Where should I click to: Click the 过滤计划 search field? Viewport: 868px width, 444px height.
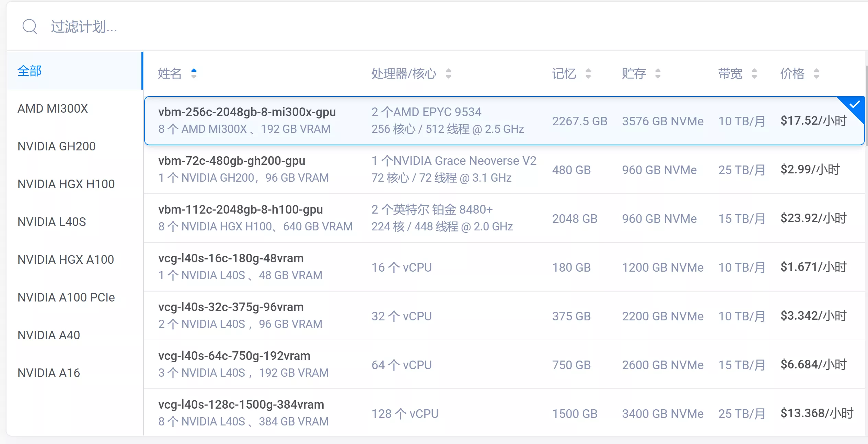(84, 27)
